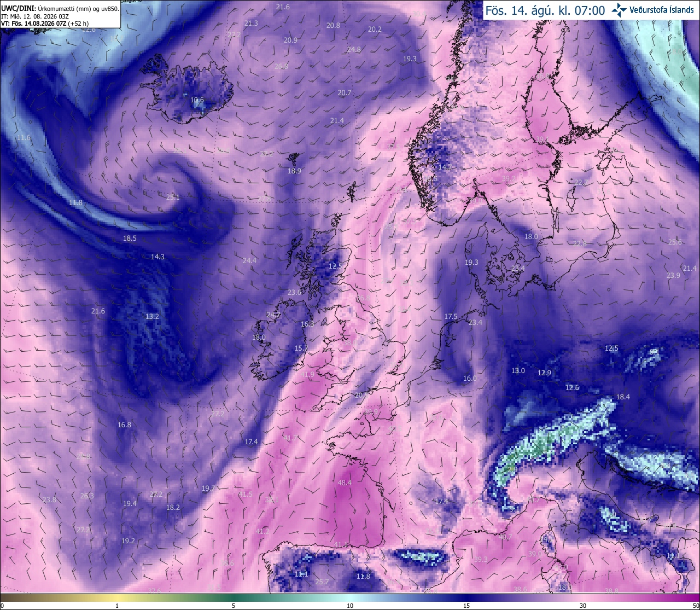The width and height of the screenshot is (700, 610).
Task: Click the 10.6 value over Iceland
Action: click(x=197, y=100)
